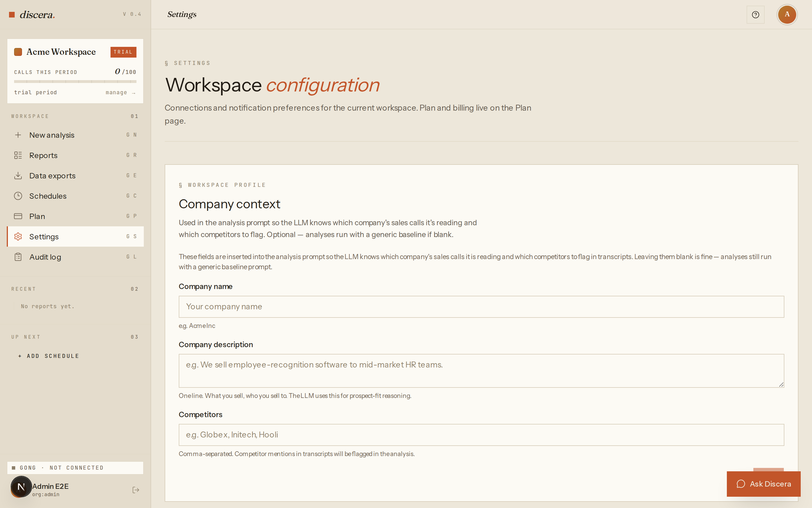Click the Data exports download icon
Image resolution: width=812 pixels, height=508 pixels.
(x=18, y=175)
